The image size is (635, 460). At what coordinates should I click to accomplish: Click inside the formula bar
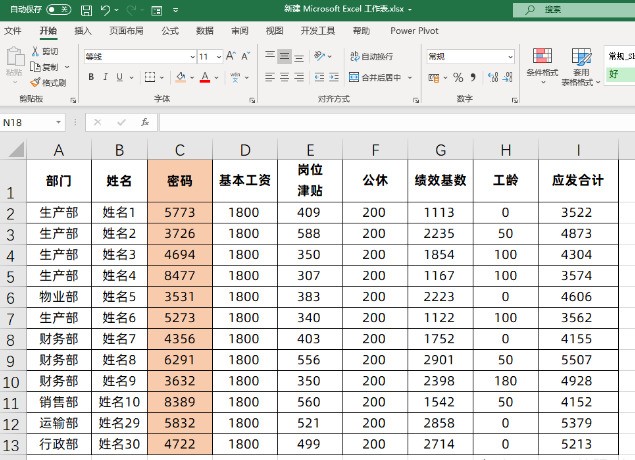(x=397, y=122)
